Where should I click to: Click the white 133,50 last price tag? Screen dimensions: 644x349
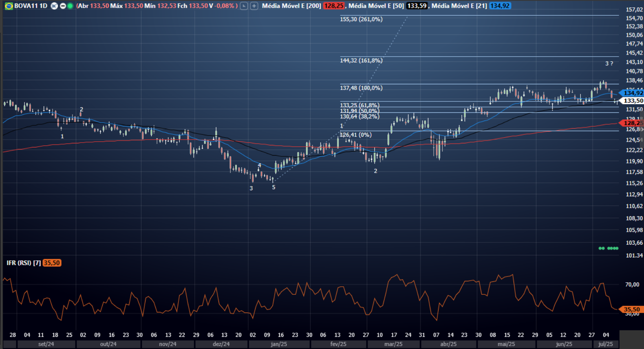(632, 101)
